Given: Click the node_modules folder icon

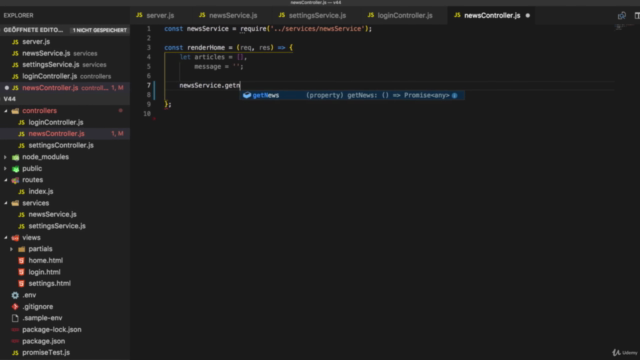Looking at the screenshot, I should [15, 157].
